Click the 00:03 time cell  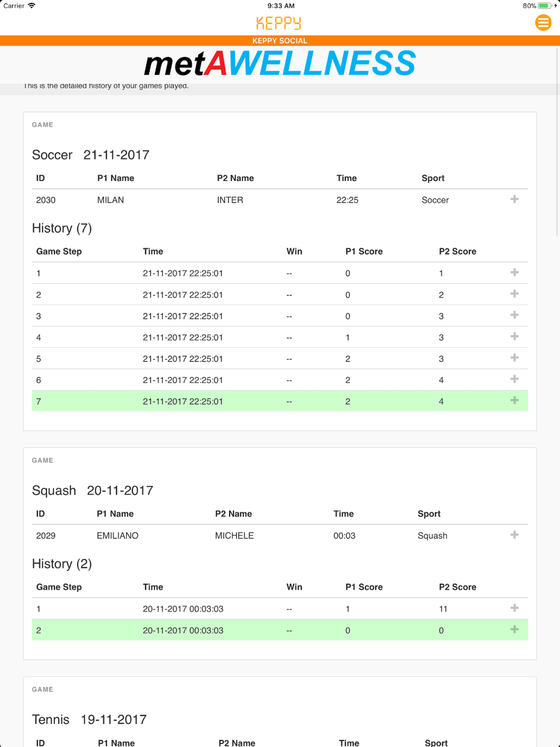tap(344, 535)
